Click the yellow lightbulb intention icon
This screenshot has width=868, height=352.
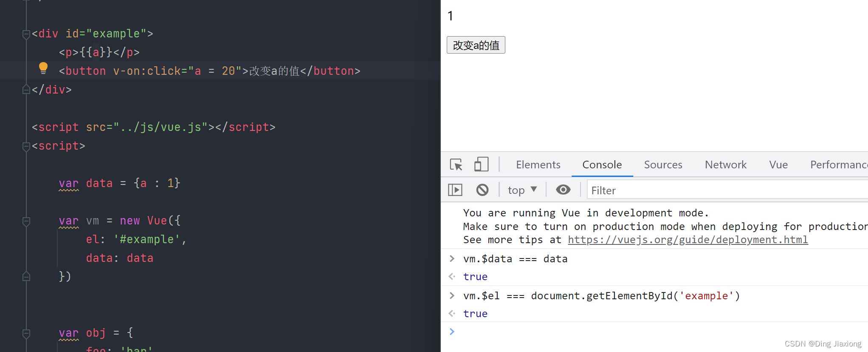click(x=43, y=68)
